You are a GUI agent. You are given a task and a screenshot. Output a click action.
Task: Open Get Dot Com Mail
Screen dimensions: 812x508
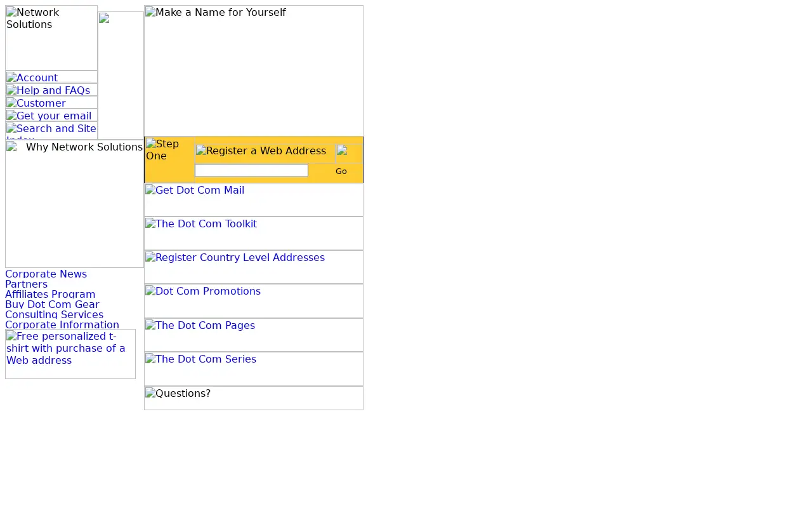[254, 200]
